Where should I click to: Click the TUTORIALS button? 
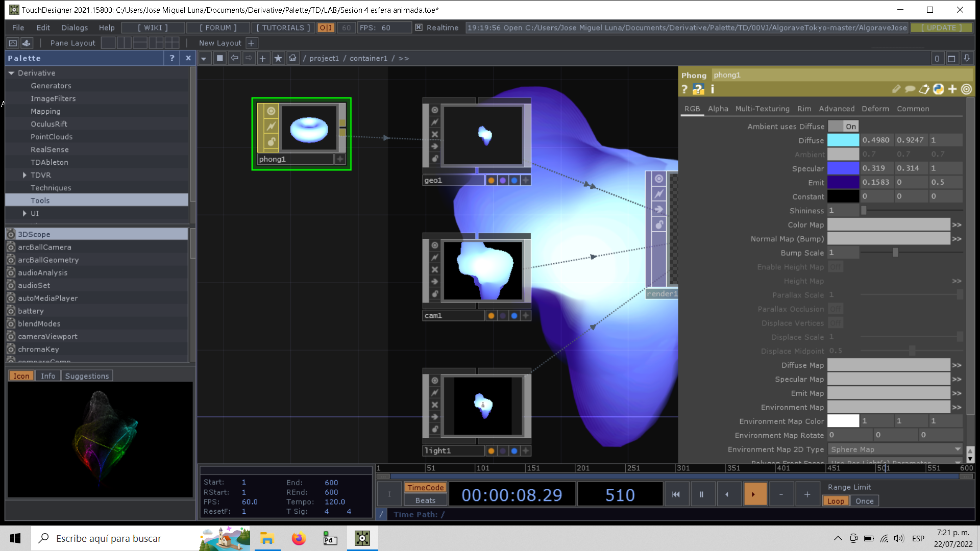tap(283, 28)
